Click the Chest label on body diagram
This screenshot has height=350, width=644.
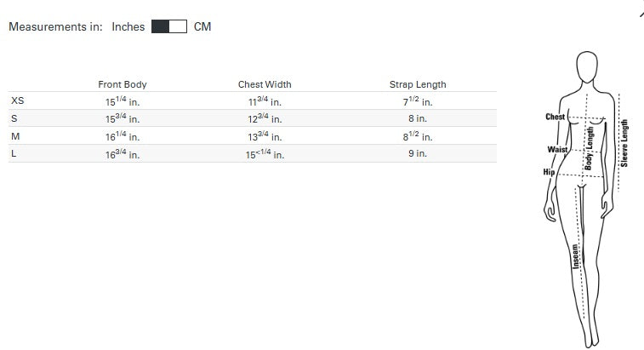[555, 117]
